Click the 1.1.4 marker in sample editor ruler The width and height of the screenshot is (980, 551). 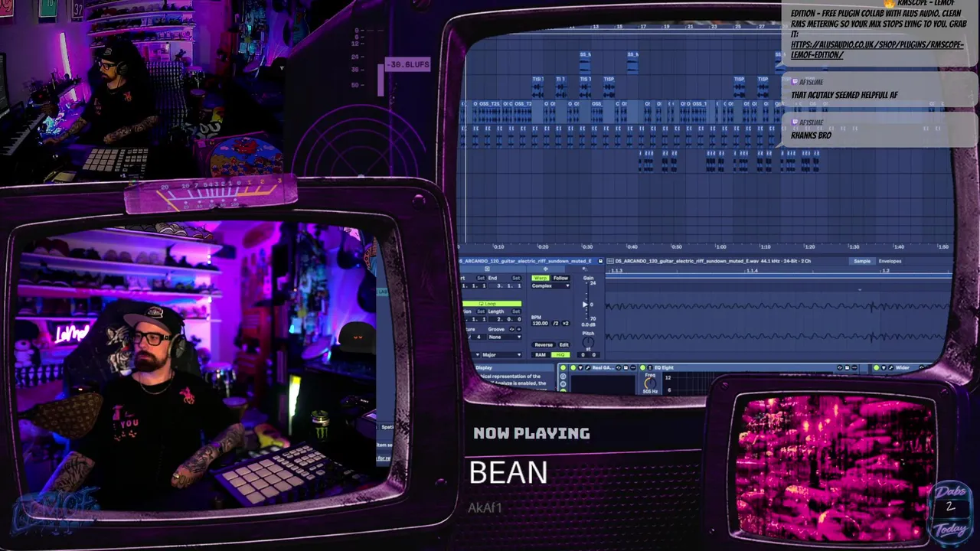(753, 271)
